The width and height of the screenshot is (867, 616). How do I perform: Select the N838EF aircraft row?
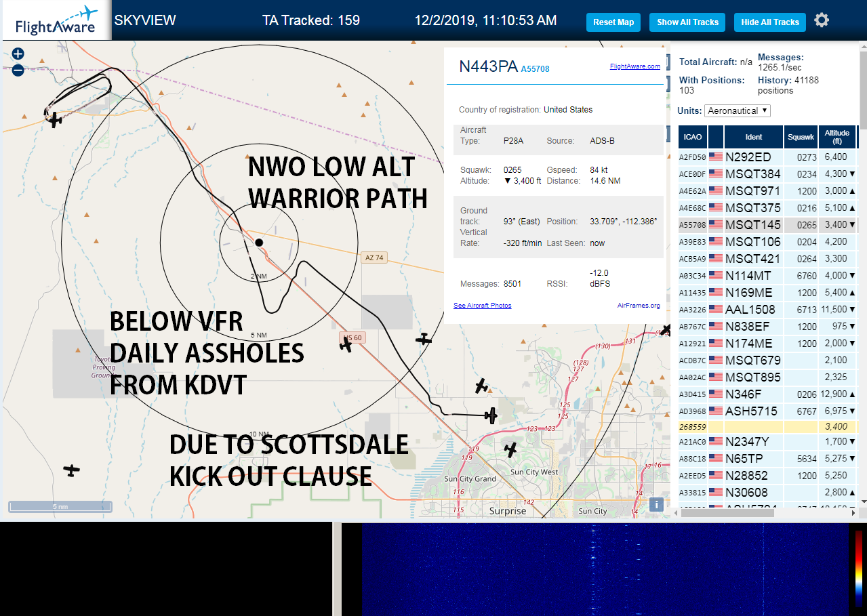[768, 326]
